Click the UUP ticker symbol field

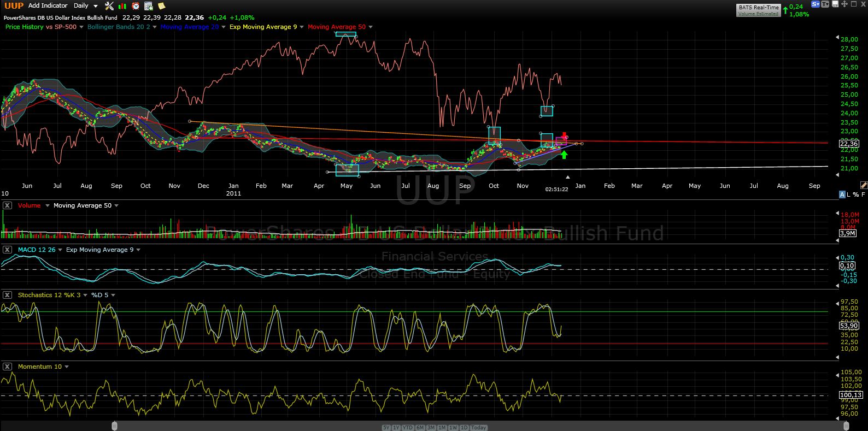(14, 5)
